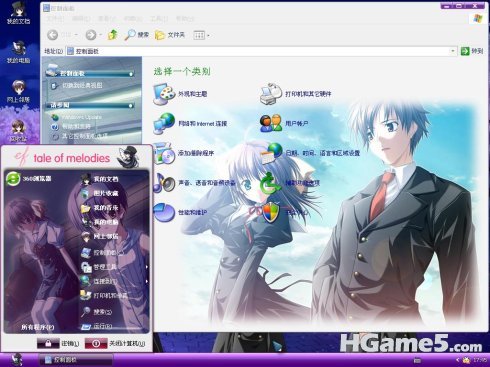Open My Documents (我的文档) desktop icon
This screenshot has height=367, width=490.
pyautogui.click(x=18, y=13)
